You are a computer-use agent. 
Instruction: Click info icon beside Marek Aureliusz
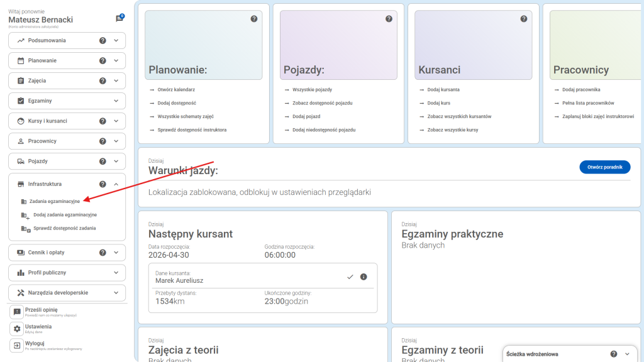coord(364,277)
